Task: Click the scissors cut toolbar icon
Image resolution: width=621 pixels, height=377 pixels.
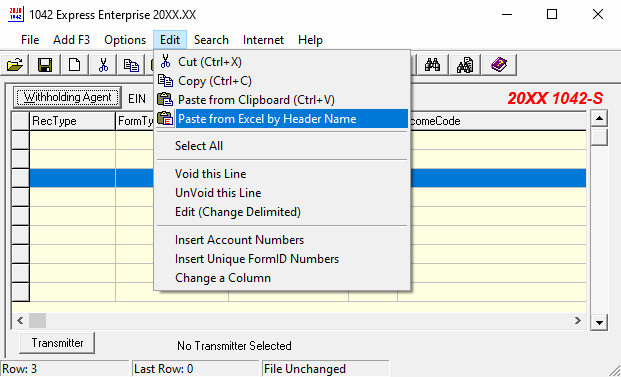Action: coord(103,65)
